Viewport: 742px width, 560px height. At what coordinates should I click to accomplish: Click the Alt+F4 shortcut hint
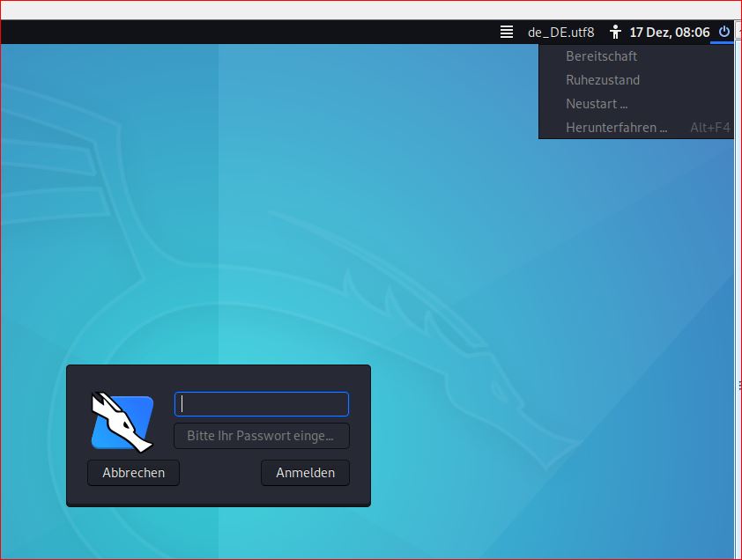709,127
